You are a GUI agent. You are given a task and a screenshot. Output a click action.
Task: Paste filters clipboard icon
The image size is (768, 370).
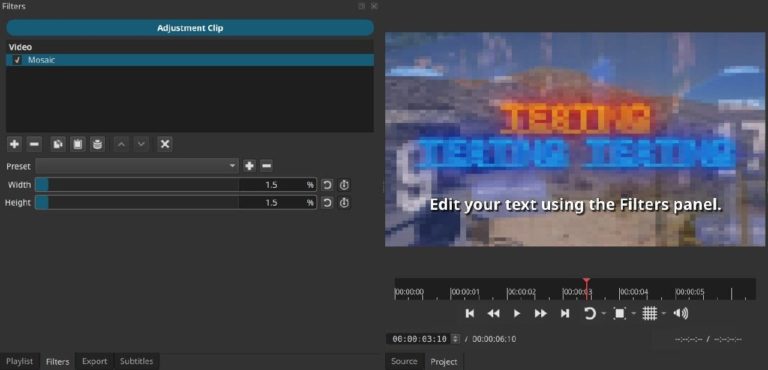point(77,144)
